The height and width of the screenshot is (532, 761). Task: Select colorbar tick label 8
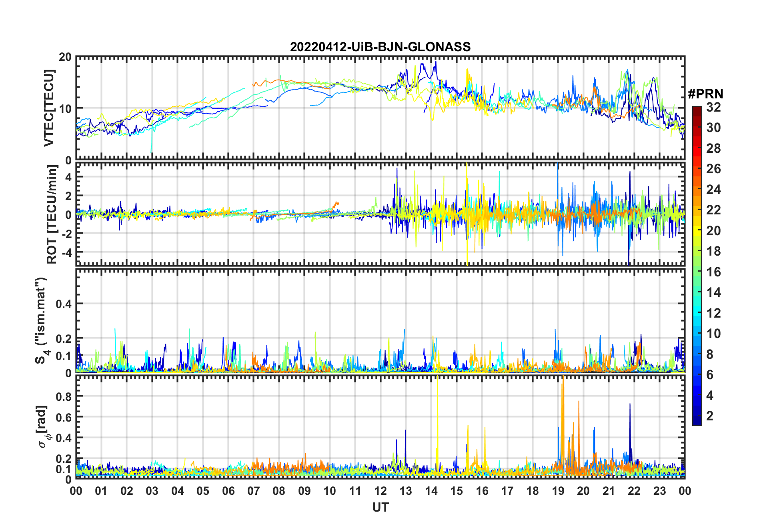coord(710,354)
